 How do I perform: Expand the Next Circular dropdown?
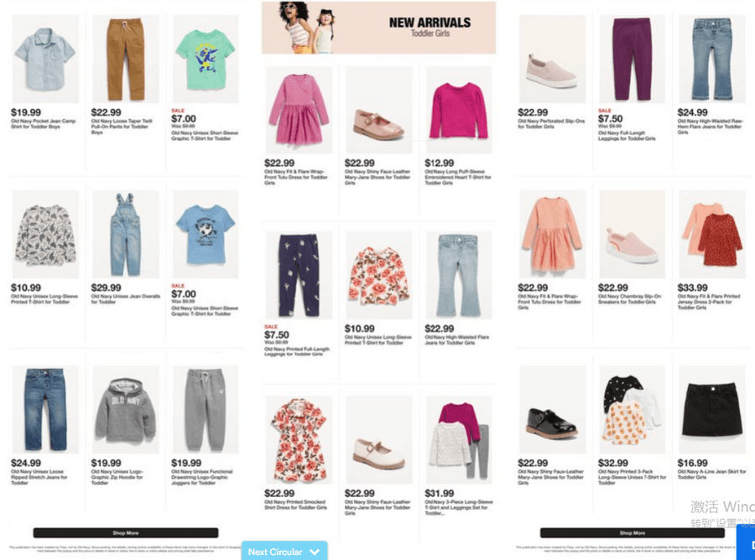284,552
